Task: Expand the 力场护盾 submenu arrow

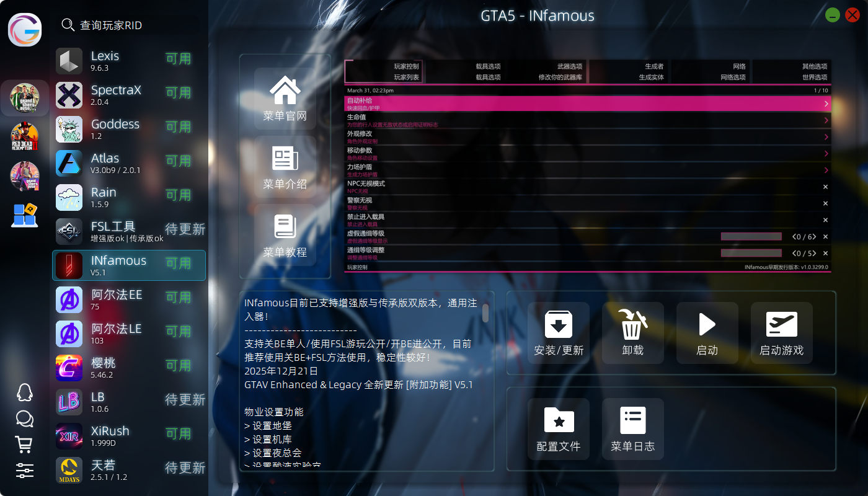Action: (x=826, y=170)
